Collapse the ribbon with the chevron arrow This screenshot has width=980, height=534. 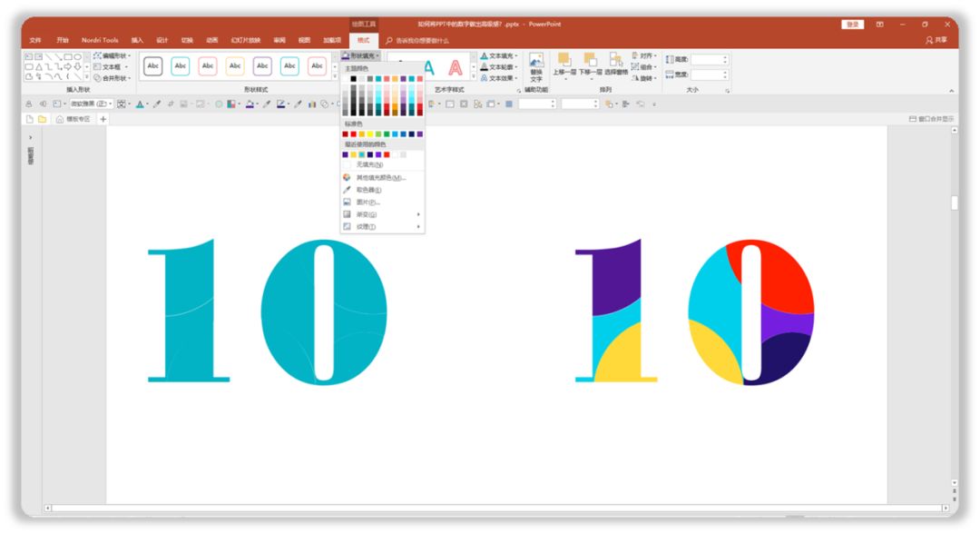(951, 91)
